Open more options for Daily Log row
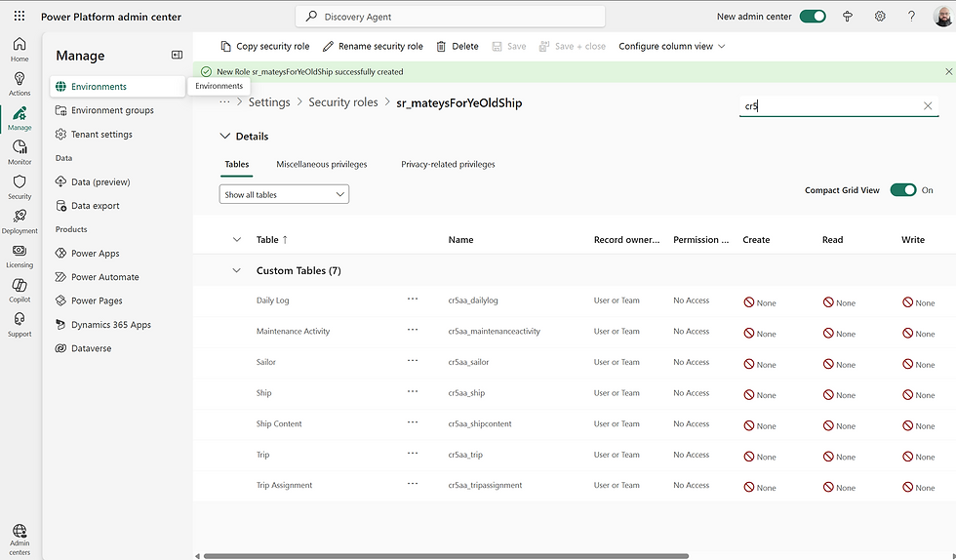956x560 pixels. [413, 299]
